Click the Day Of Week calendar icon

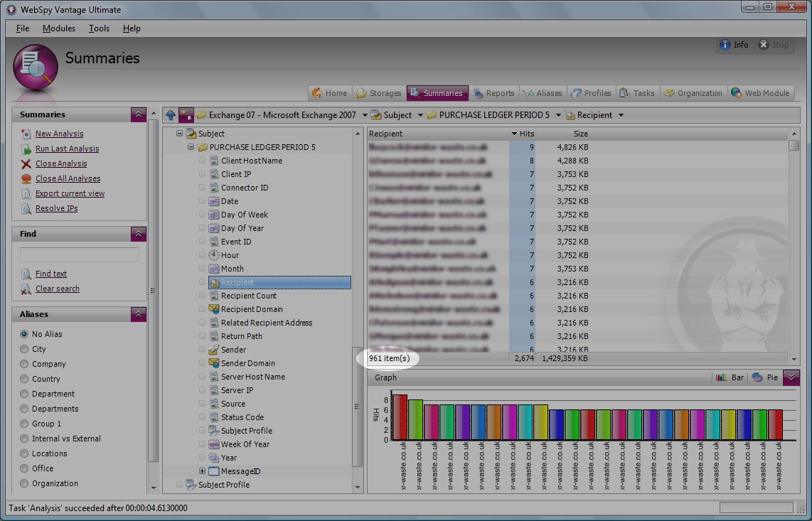(x=214, y=215)
